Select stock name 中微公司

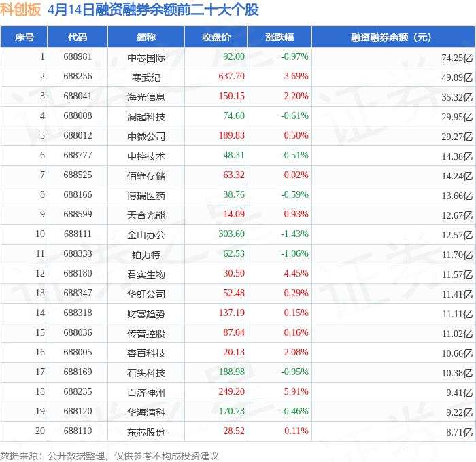tap(146, 137)
